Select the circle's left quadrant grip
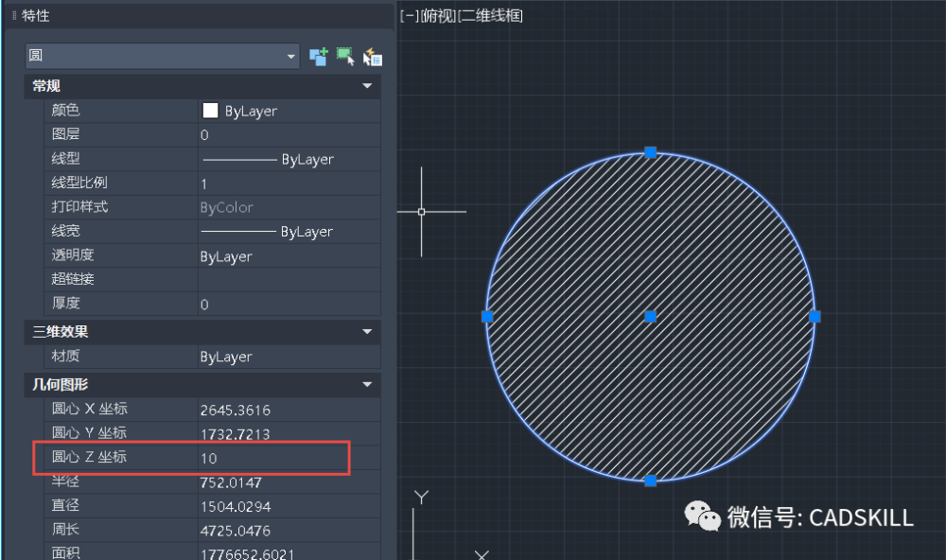 (x=487, y=316)
